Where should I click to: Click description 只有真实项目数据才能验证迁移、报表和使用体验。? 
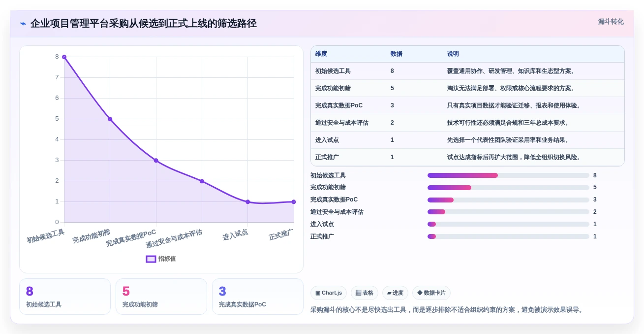[515, 105]
